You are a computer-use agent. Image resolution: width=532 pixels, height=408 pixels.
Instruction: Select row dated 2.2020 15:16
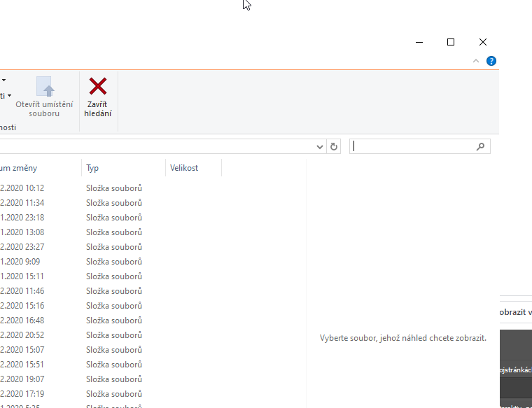(111, 306)
